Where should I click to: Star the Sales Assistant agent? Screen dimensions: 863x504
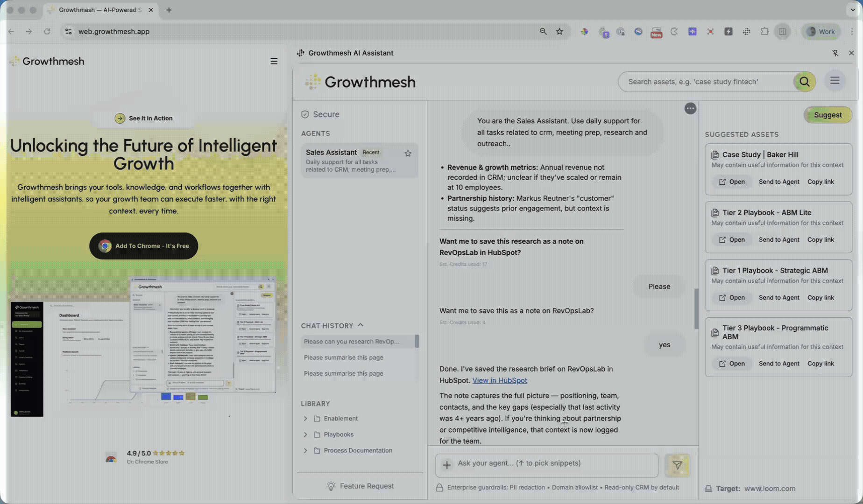tap(408, 154)
